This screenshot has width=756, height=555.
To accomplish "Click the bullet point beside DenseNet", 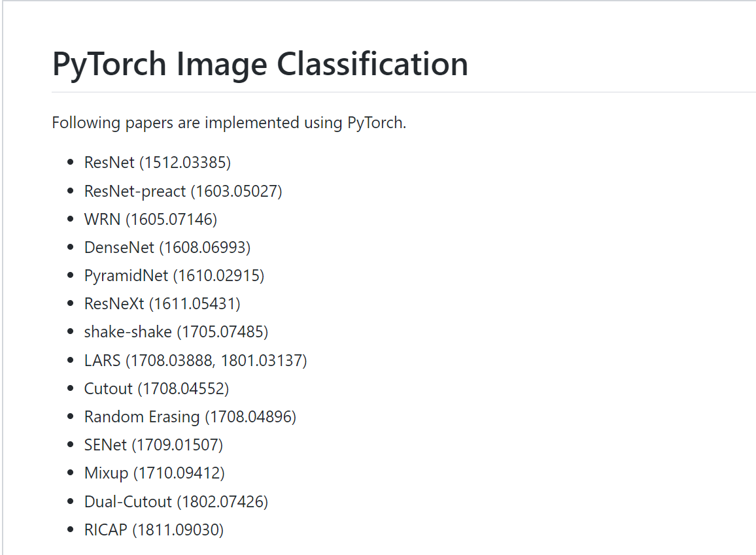I will 71,248.
